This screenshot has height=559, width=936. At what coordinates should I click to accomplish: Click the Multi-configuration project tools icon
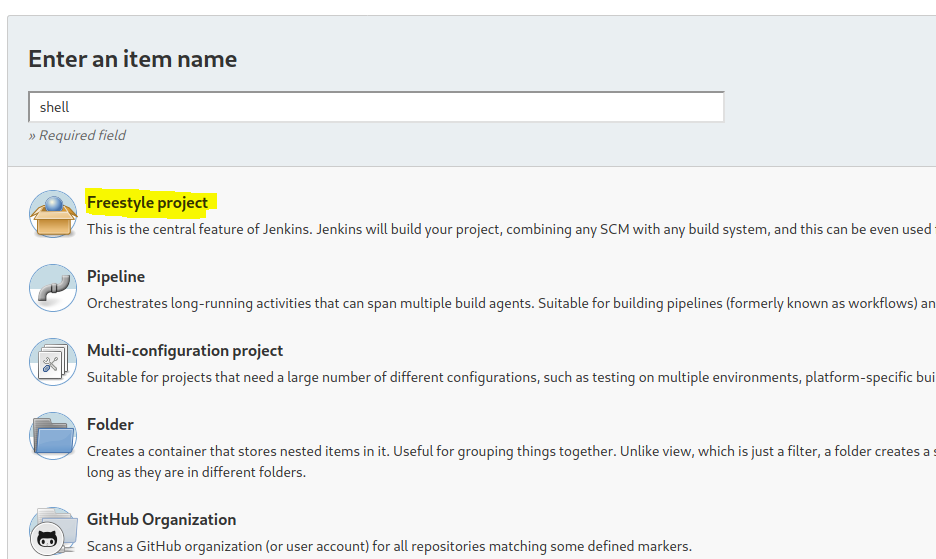point(53,362)
